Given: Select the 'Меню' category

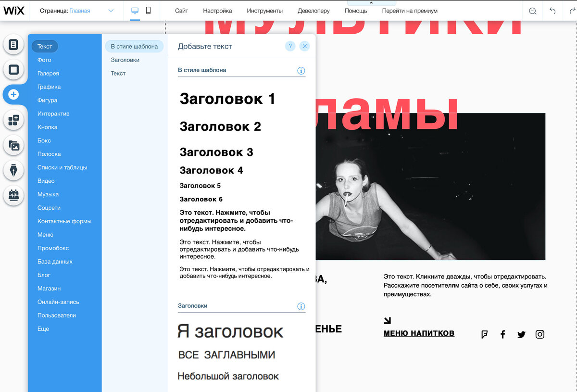Looking at the screenshot, I should click(45, 235).
